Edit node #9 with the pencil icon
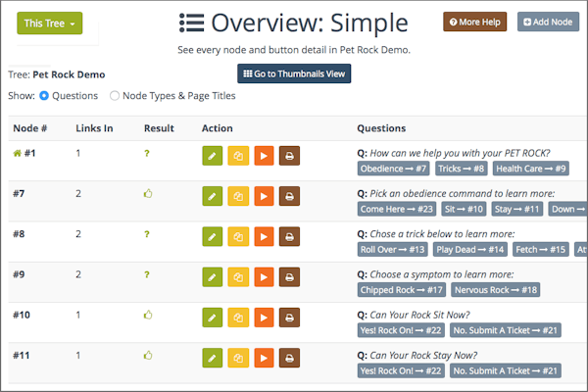The height and width of the screenshot is (392, 588). click(x=213, y=277)
